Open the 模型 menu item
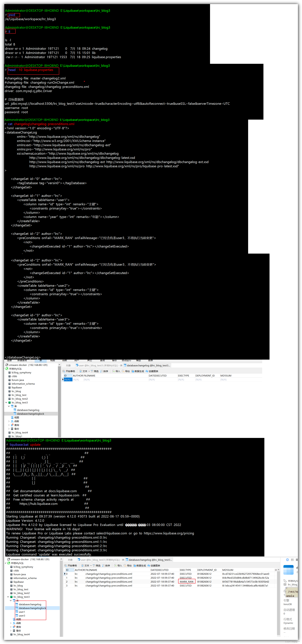 (138, 360)
